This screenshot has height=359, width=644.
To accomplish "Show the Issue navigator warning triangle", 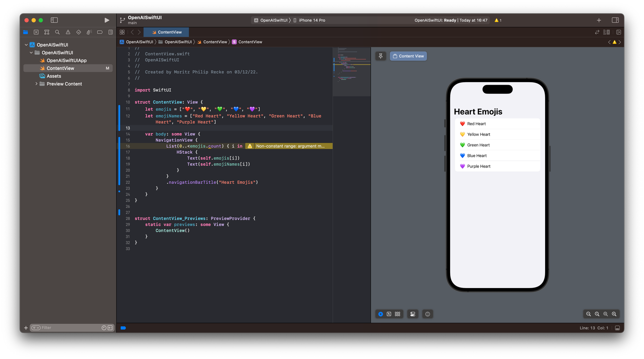I will pos(68,32).
